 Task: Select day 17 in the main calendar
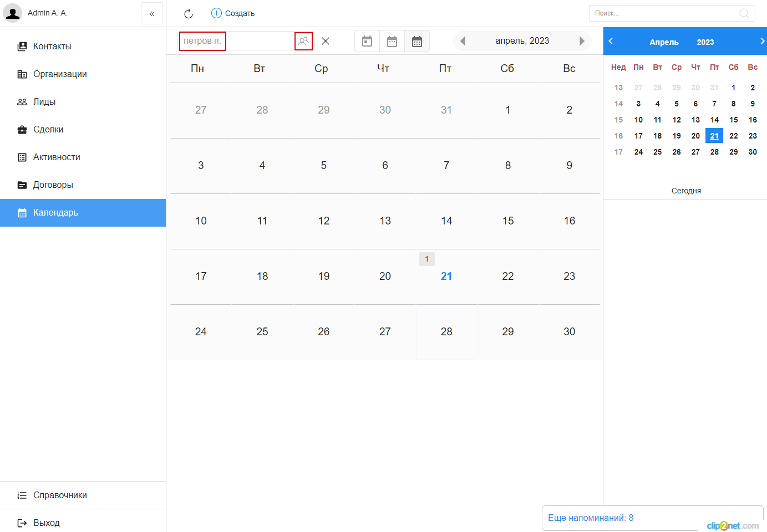201,277
